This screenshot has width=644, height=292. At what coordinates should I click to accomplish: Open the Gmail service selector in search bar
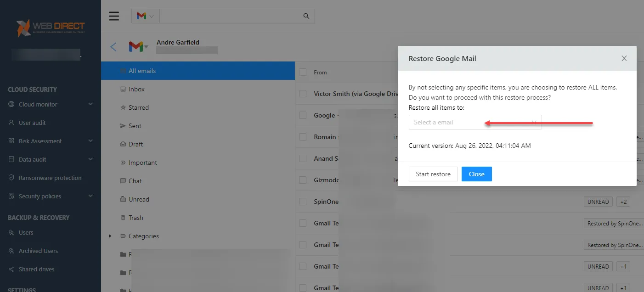click(x=146, y=16)
